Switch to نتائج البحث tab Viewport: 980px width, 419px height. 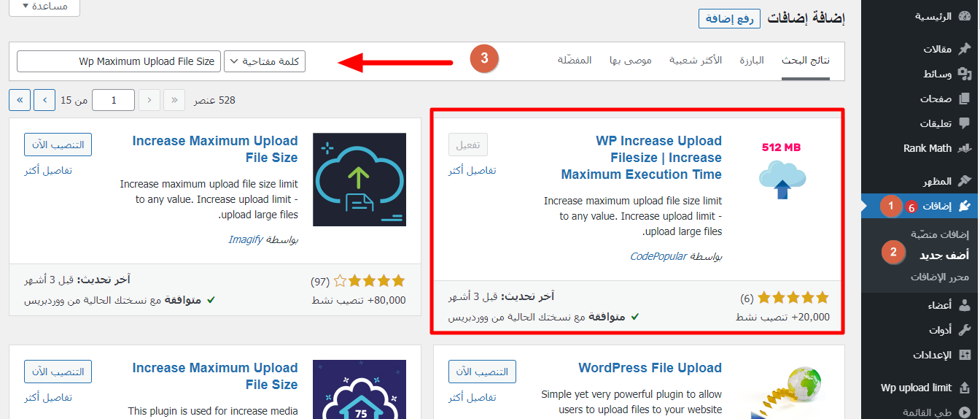tap(806, 60)
